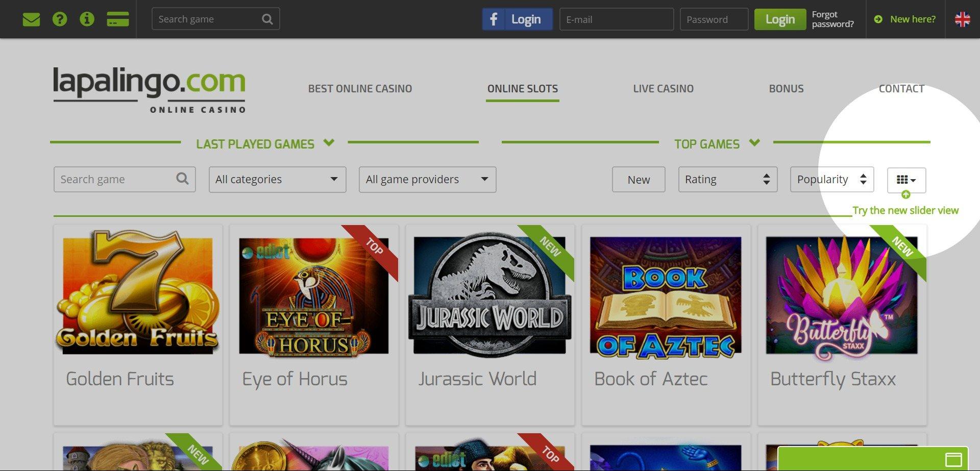Toggle the Popularity sort order
Screen dimensions: 980x471
(831, 180)
